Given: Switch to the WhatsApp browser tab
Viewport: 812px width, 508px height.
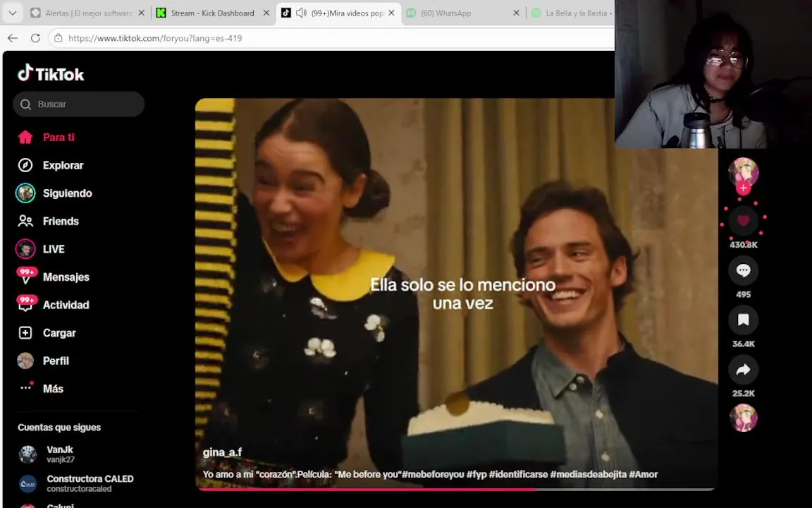Looking at the screenshot, I should 462,13.
